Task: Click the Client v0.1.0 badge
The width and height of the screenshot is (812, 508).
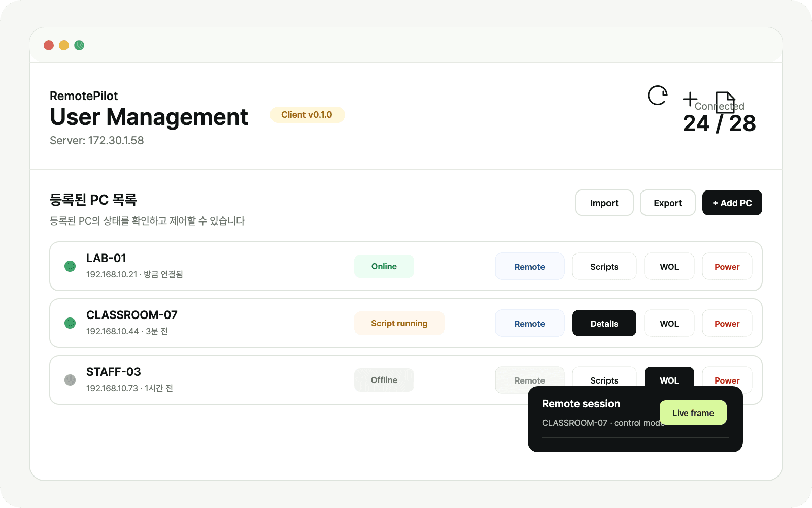Action: tap(307, 115)
